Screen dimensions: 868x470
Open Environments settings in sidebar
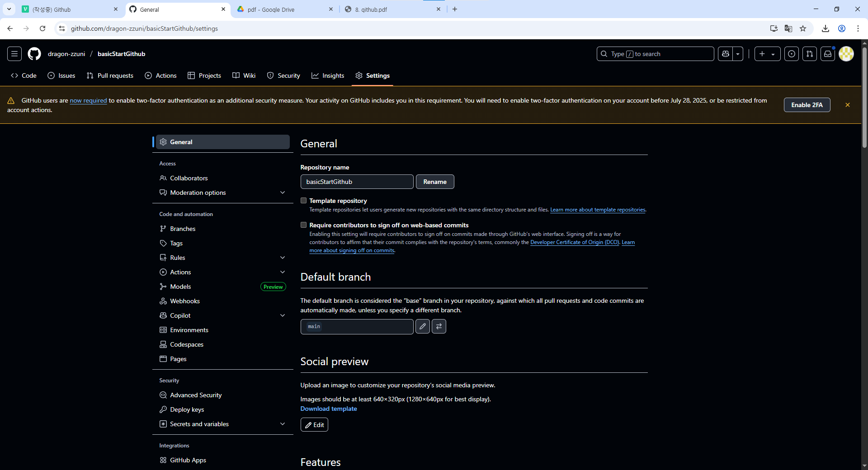[223, 330]
